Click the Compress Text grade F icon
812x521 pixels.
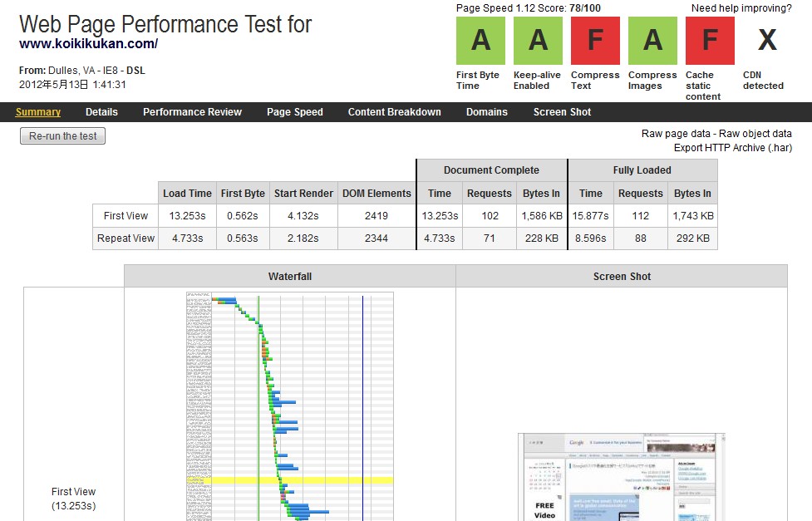[x=596, y=41]
